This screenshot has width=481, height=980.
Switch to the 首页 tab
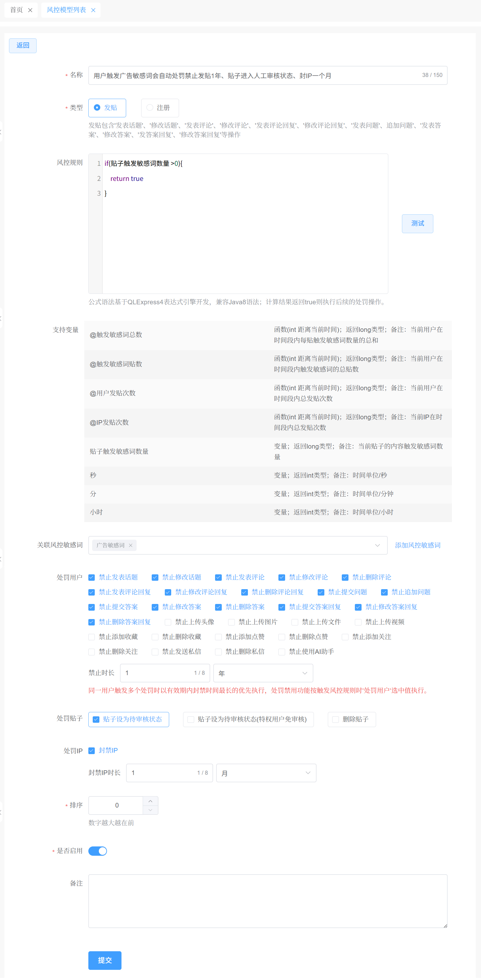click(x=16, y=10)
